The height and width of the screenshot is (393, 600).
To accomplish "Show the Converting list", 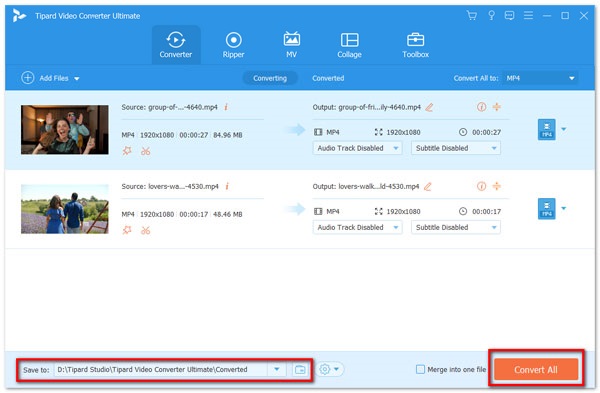I will point(270,78).
